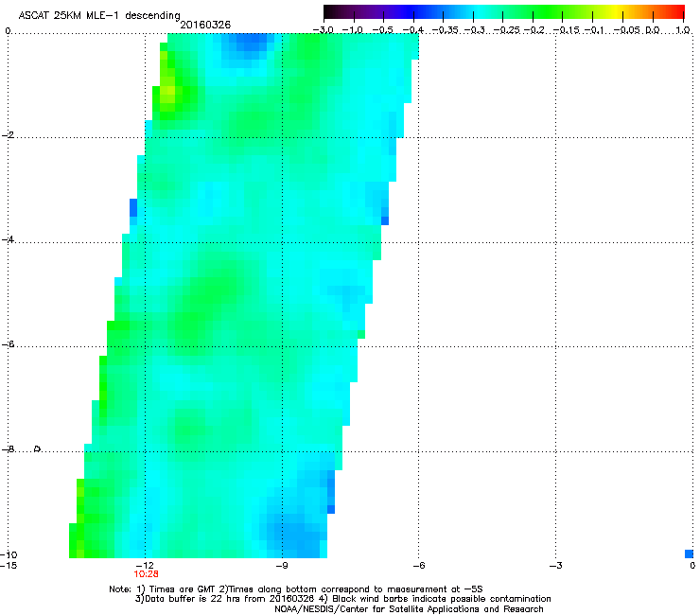Click the -3 longitude axis label

coord(555,566)
